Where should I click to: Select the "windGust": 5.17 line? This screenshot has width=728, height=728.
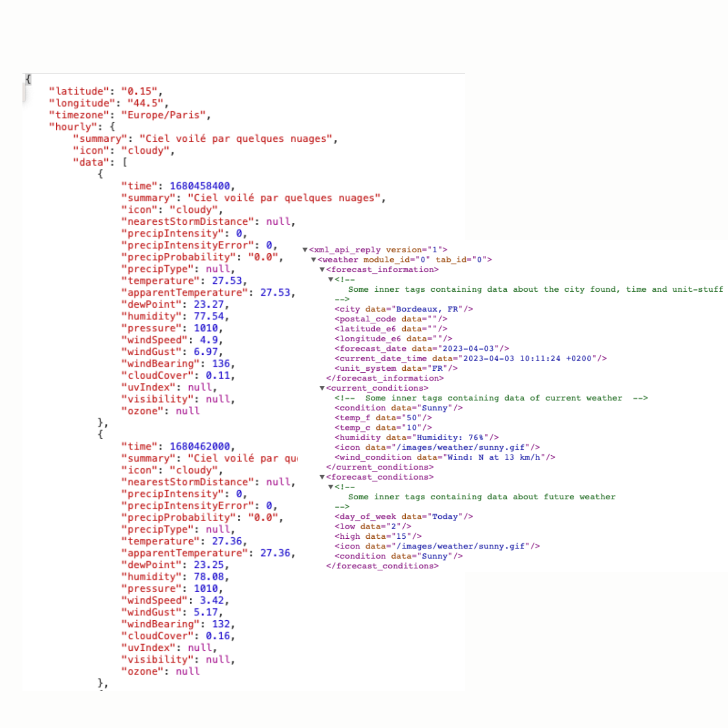tap(172, 612)
